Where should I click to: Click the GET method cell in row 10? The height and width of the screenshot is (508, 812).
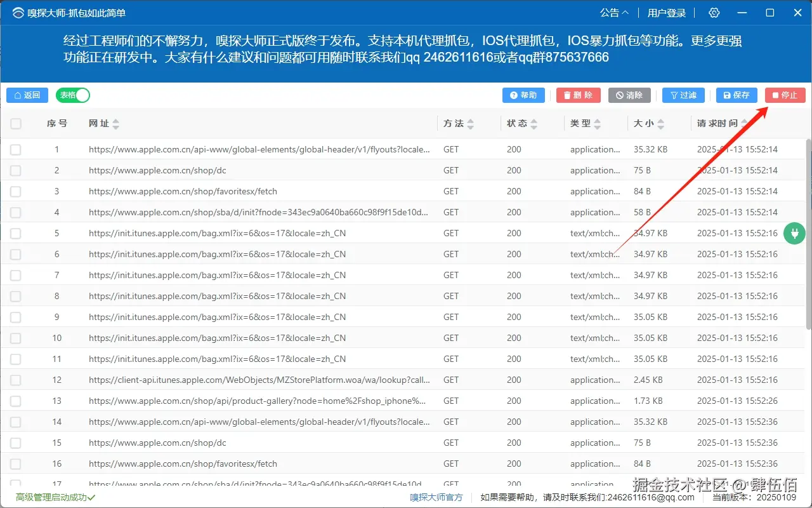pyautogui.click(x=451, y=338)
